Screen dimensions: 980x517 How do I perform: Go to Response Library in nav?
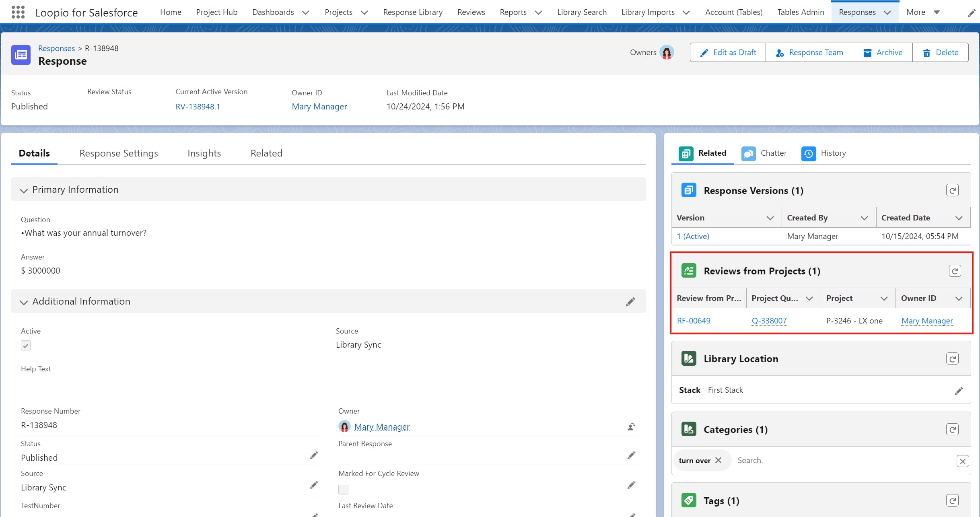(x=413, y=12)
